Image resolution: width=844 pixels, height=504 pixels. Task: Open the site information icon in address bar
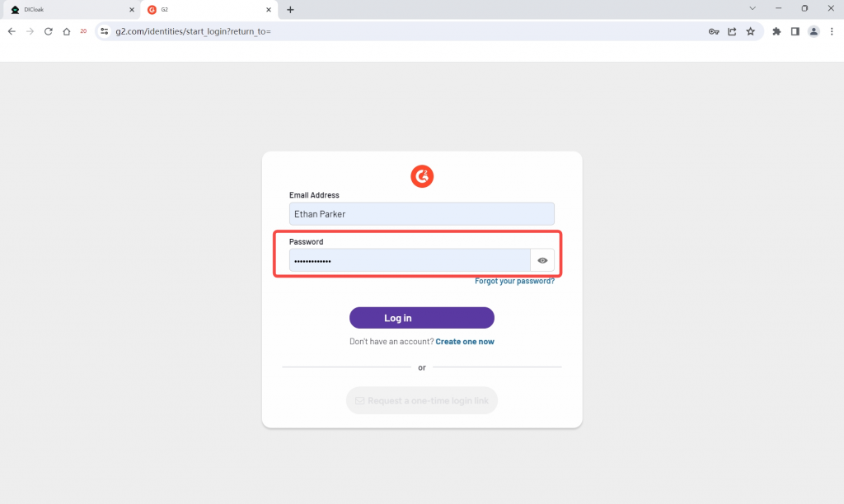click(105, 31)
